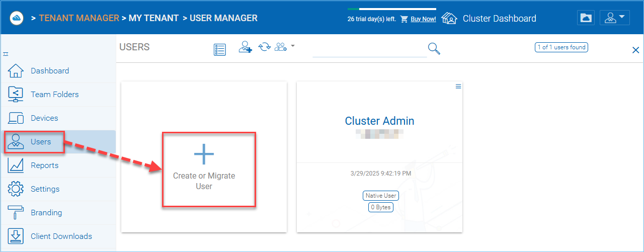Click Create or Migrate User tile
Viewport: 644px width, 252px height.
(x=204, y=157)
